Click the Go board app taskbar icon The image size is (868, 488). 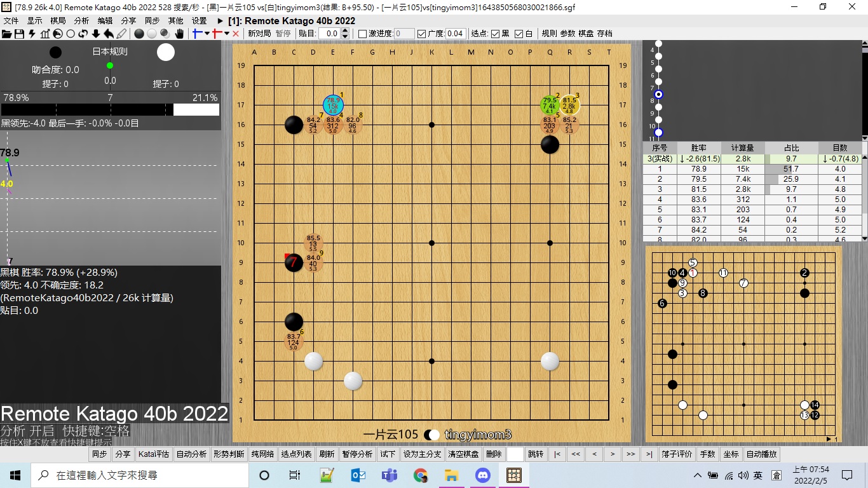point(514,475)
